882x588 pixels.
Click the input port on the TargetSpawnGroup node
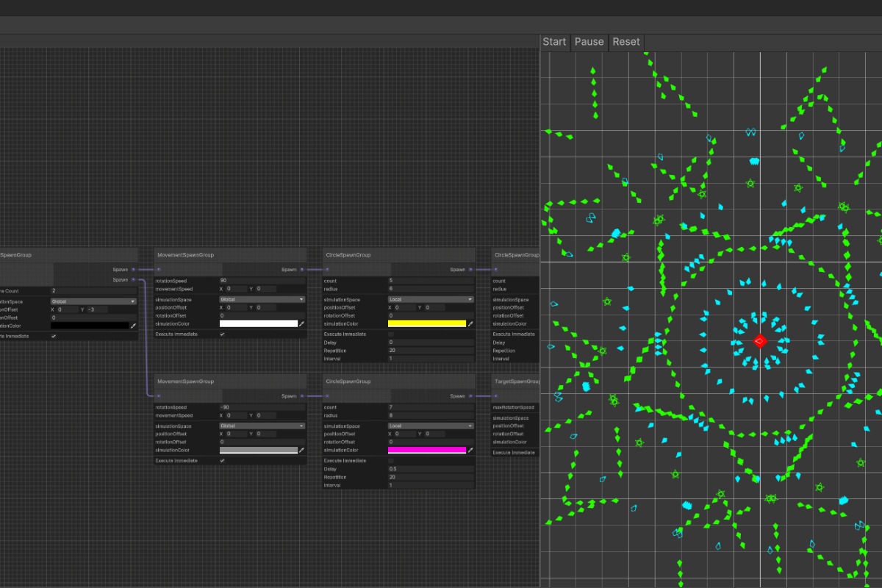click(x=495, y=395)
